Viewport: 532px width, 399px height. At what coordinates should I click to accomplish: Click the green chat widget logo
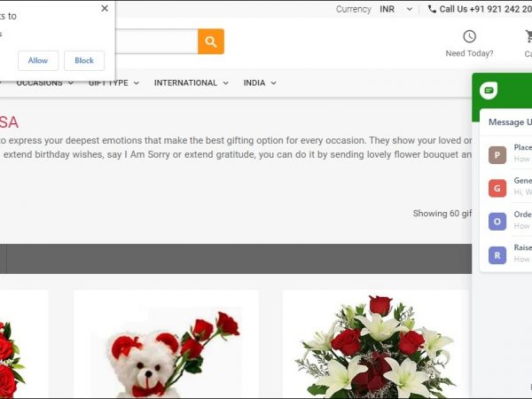point(489,90)
